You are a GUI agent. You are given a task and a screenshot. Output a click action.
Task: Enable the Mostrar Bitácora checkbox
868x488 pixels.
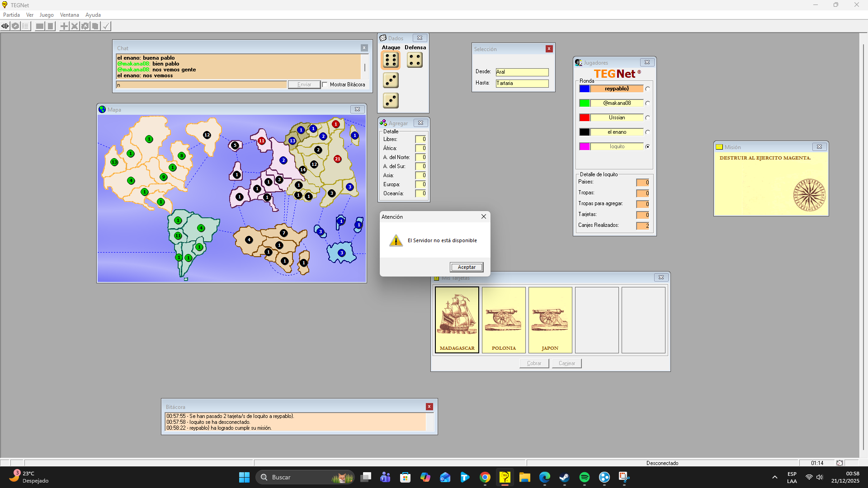pyautogui.click(x=325, y=84)
